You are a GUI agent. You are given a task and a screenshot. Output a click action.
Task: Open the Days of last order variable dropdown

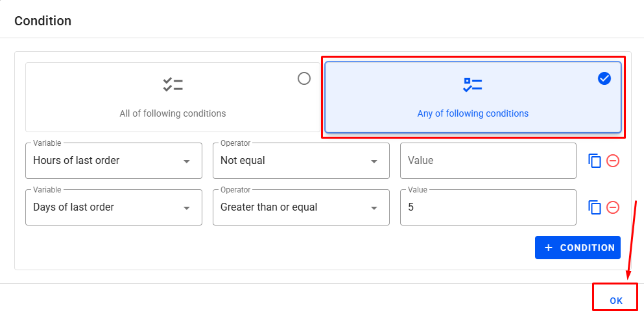coord(187,208)
